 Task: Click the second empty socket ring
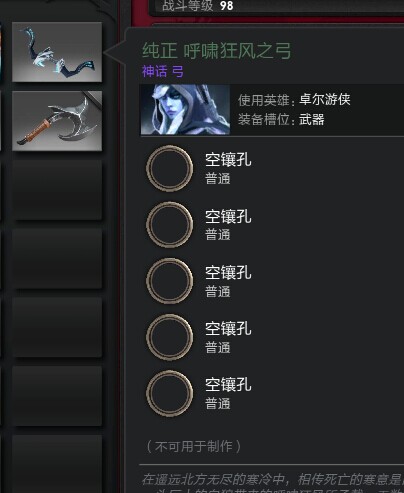coord(170,225)
